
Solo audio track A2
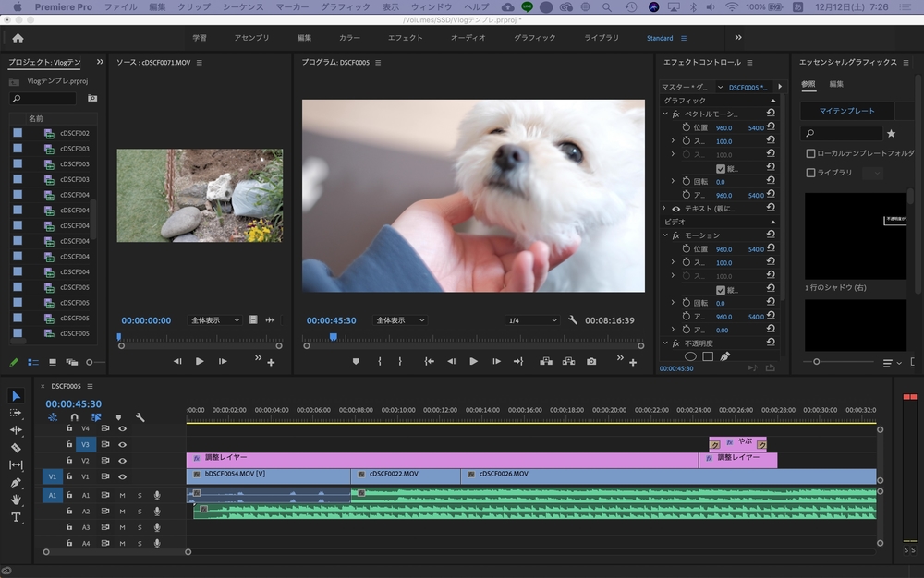[140, 512]
